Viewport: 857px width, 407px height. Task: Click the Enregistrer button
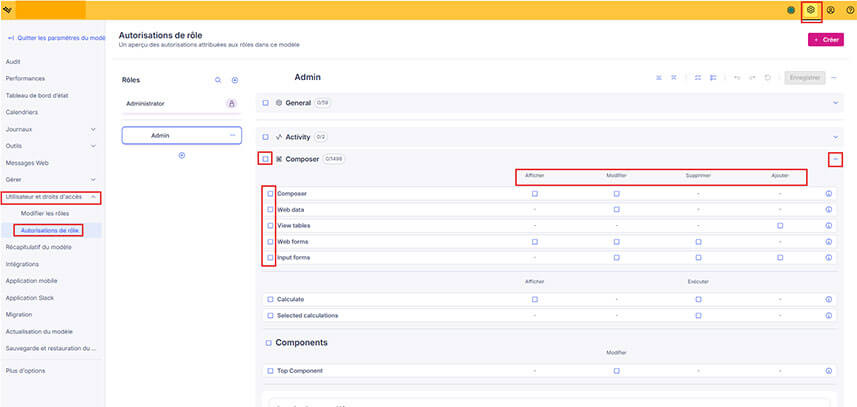click(x=805, y=78)
